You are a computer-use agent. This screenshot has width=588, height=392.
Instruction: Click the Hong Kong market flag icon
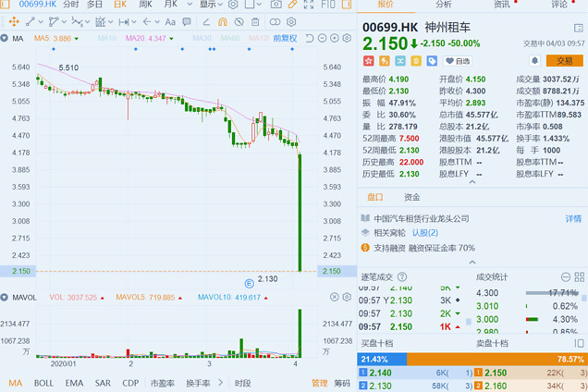369,61
